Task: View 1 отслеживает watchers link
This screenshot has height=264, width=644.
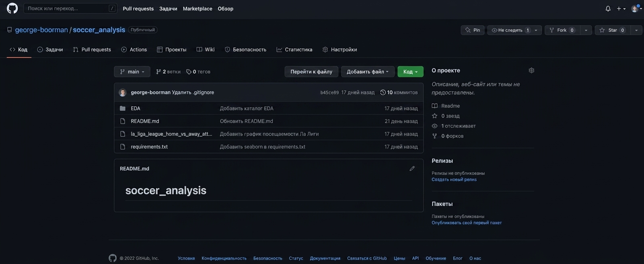Action: (x=454, y=126)
